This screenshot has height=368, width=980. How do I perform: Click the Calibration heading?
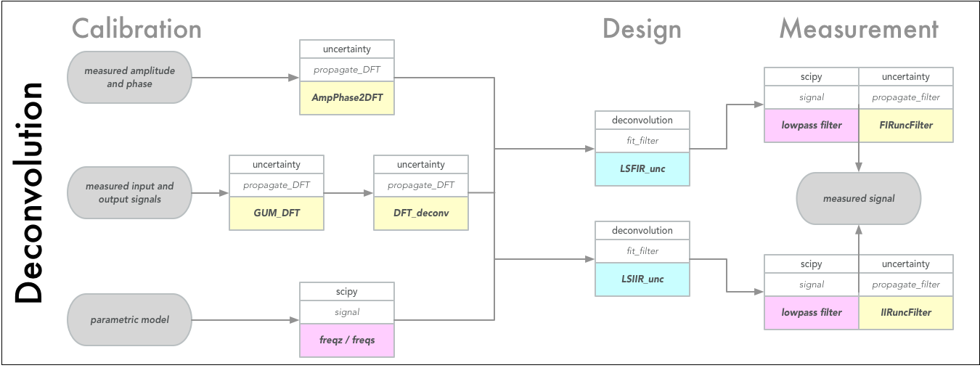[137, 28]
